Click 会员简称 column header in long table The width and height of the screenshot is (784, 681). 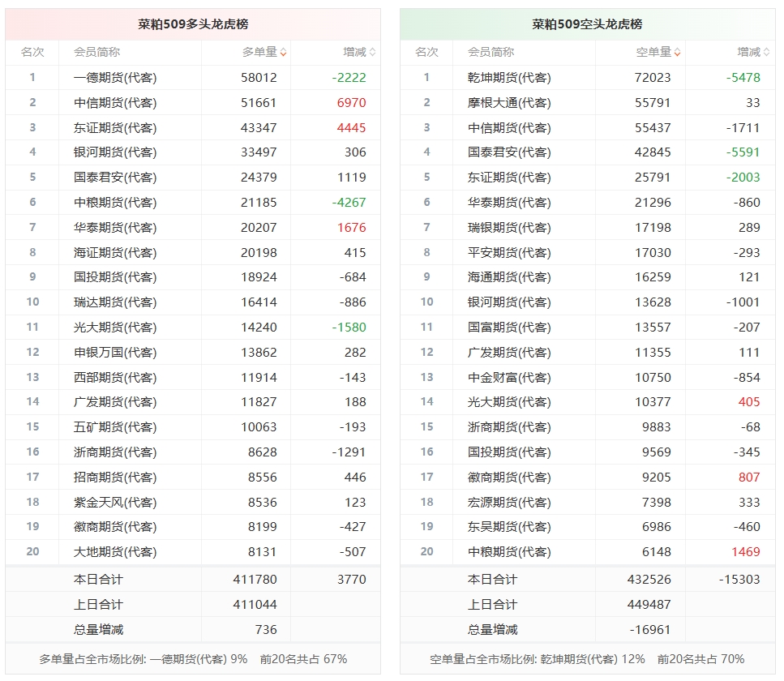click(97, 52)
